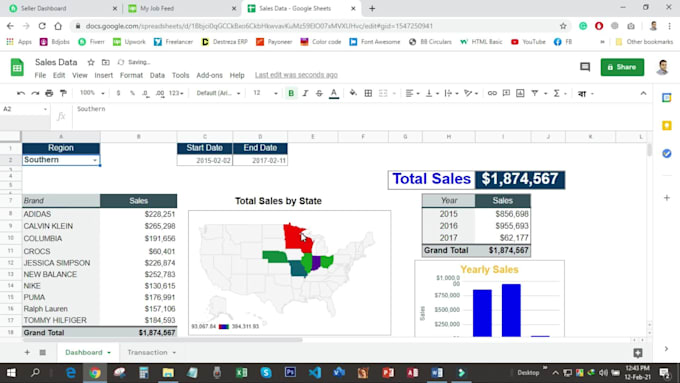The height and width of the screenshot is (383, 680).
Task: Open the text color picker
Action: coord(333,93)
